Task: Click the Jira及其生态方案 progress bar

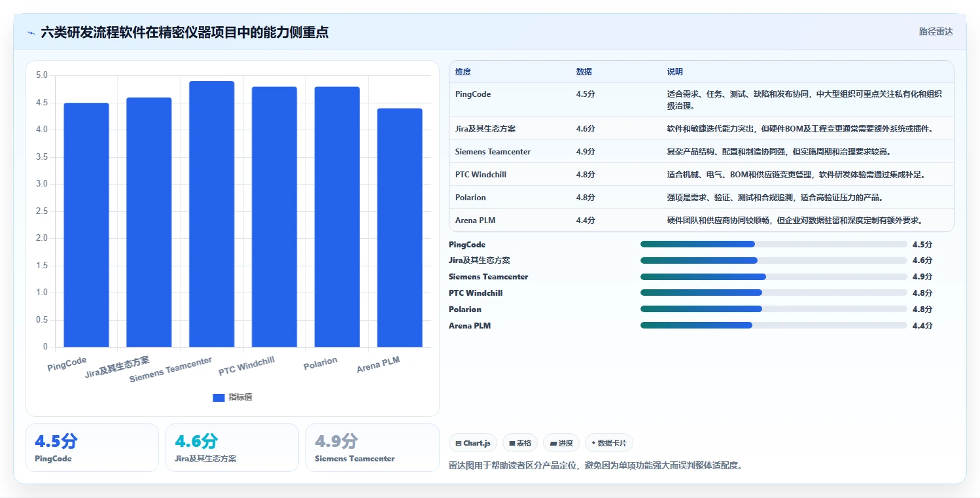Action: pos(774,260)
